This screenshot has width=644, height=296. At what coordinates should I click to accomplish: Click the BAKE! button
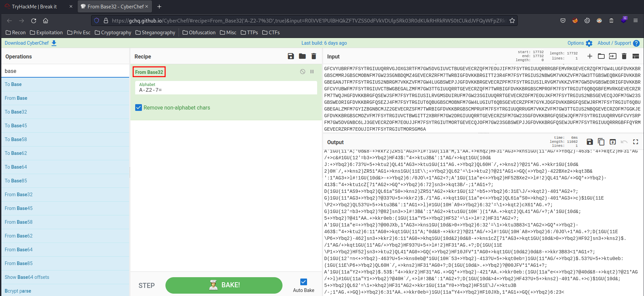224,285
